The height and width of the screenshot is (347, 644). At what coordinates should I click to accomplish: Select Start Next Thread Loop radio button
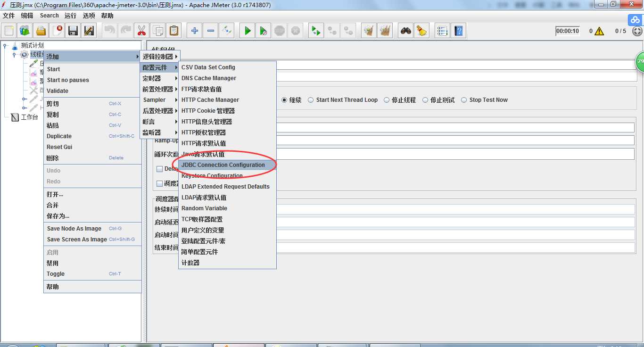point(311,100)
